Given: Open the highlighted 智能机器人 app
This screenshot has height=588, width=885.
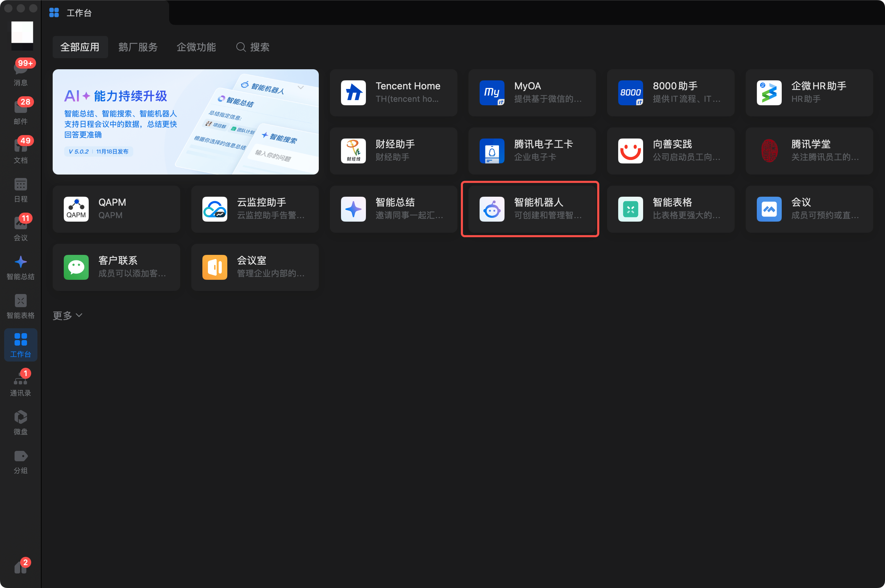Looking at the screenshot, I should click(530, 209).
